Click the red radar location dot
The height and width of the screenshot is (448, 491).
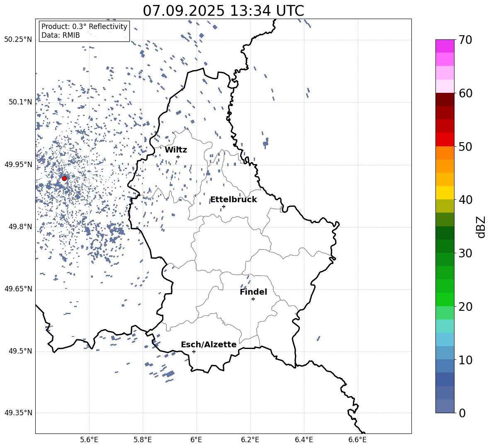coord(64,178)
